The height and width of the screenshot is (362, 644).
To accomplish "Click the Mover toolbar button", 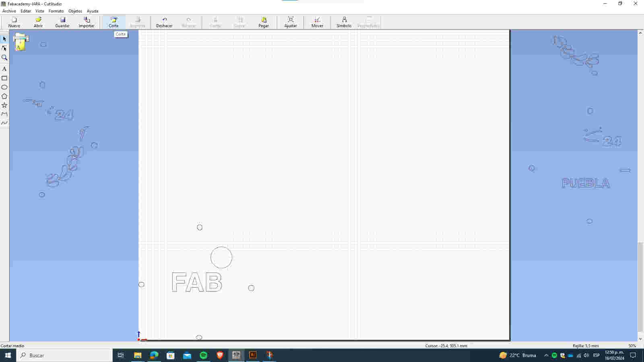I will click(317, 22).
